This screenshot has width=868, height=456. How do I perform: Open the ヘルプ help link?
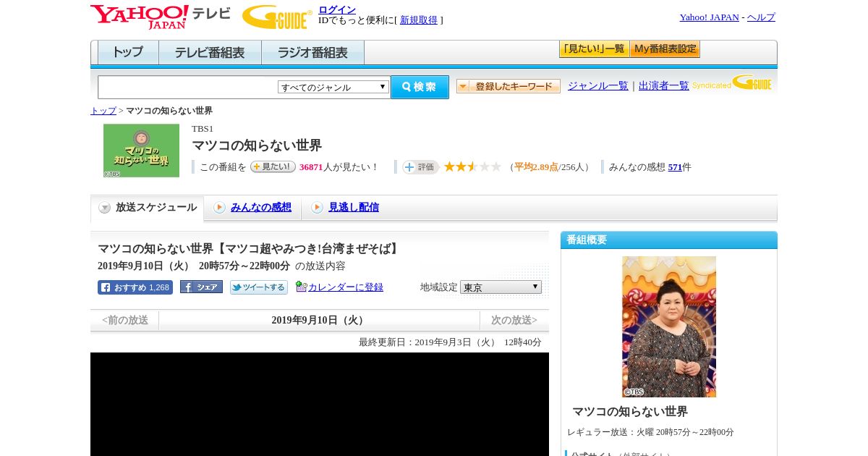(761, 17)
